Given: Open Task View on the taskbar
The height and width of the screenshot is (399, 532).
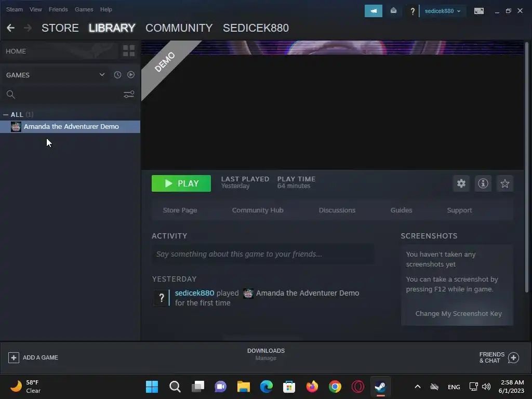Looking at the screenshot, I should click(198, 387).
